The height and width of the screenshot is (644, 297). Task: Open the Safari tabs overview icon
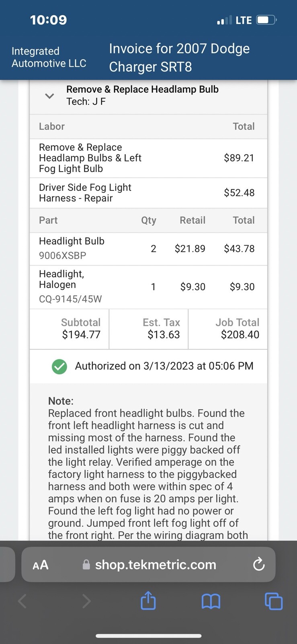coord(274,601)
